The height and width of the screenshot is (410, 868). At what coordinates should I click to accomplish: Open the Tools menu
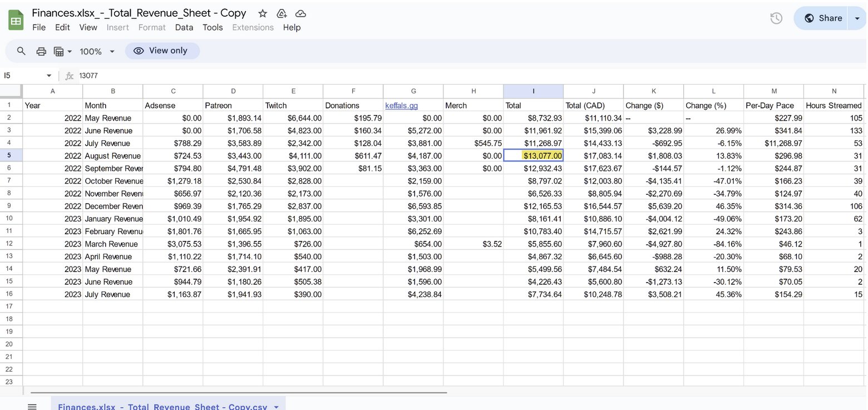click(213, 27)
